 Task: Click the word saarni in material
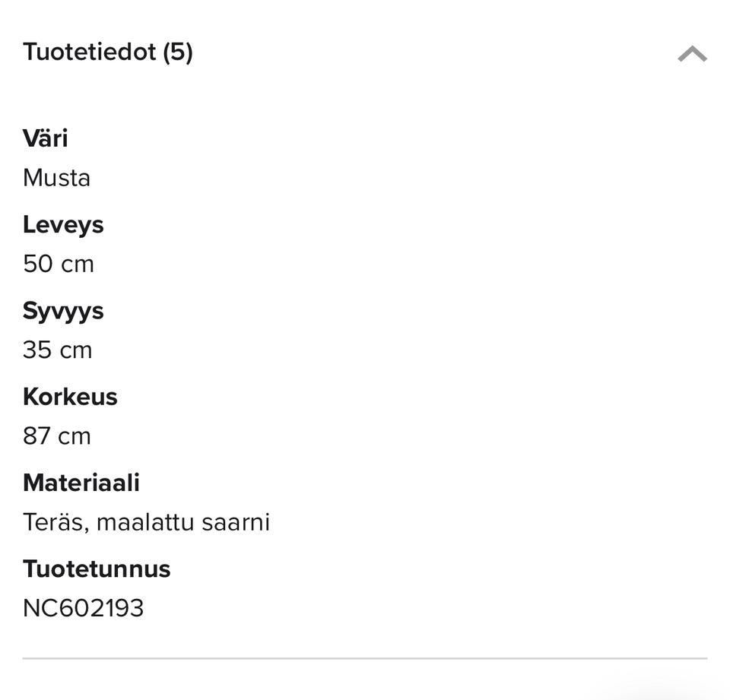(236, 522)
